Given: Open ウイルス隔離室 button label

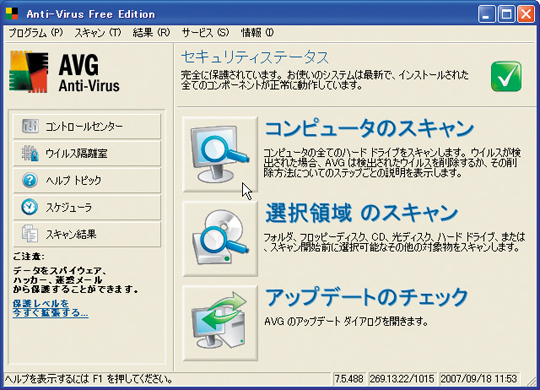Looking at the screenshot, I should (x=76, y=153).
